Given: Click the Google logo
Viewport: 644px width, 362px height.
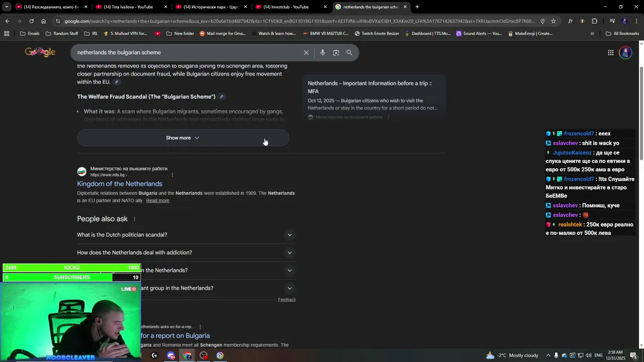Looking at the screenshot, I should [x=40, y=52].
